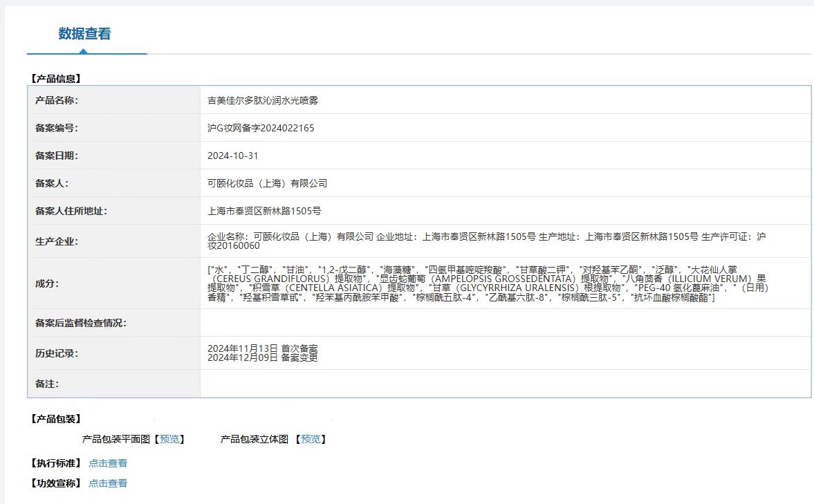
Task: Click the filing date 2024-10-31
Action: click(x=232, y=156)
